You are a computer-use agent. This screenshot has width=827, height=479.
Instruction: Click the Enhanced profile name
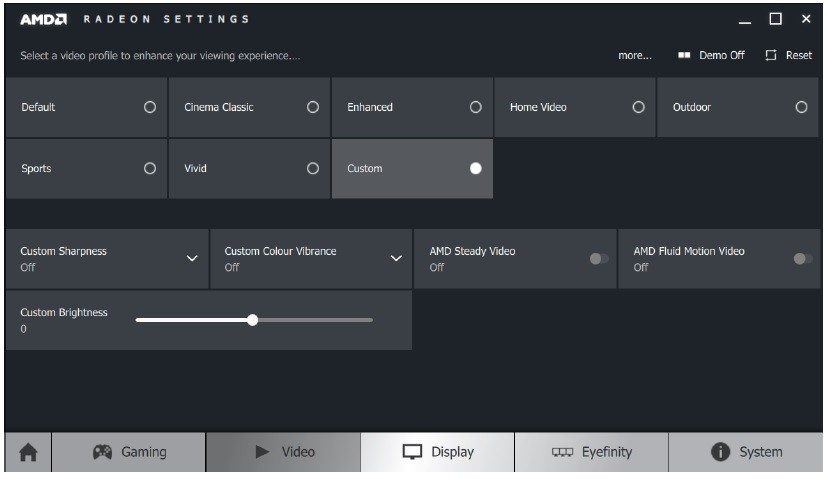pos(370,108)
